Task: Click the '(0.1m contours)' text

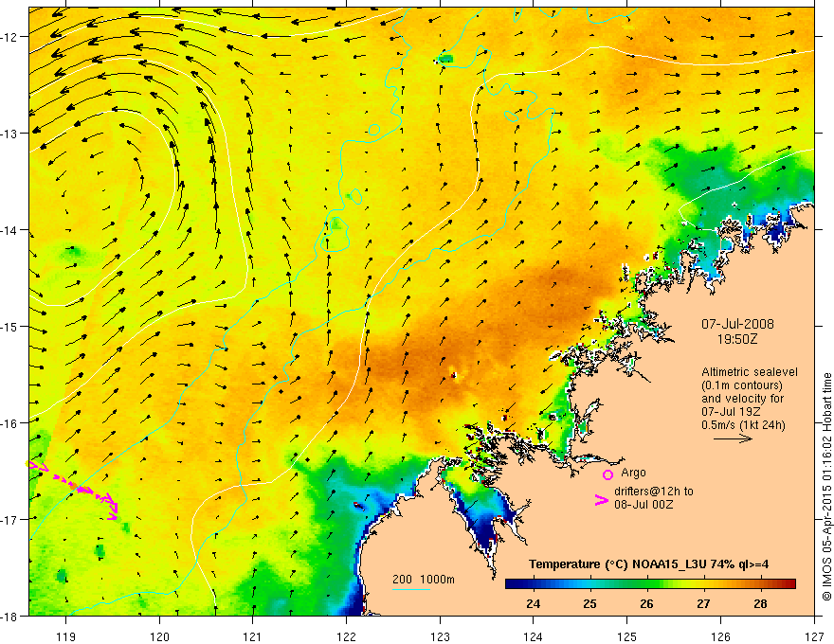Action: point(742,385)
